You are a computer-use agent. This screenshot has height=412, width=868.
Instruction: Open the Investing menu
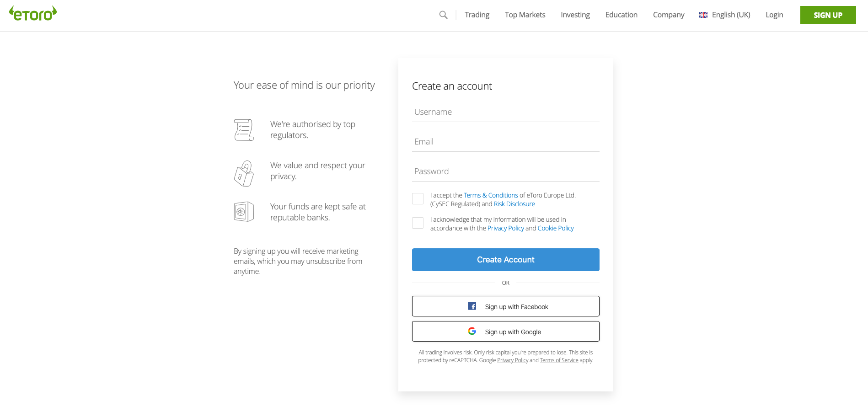(575, 15)
